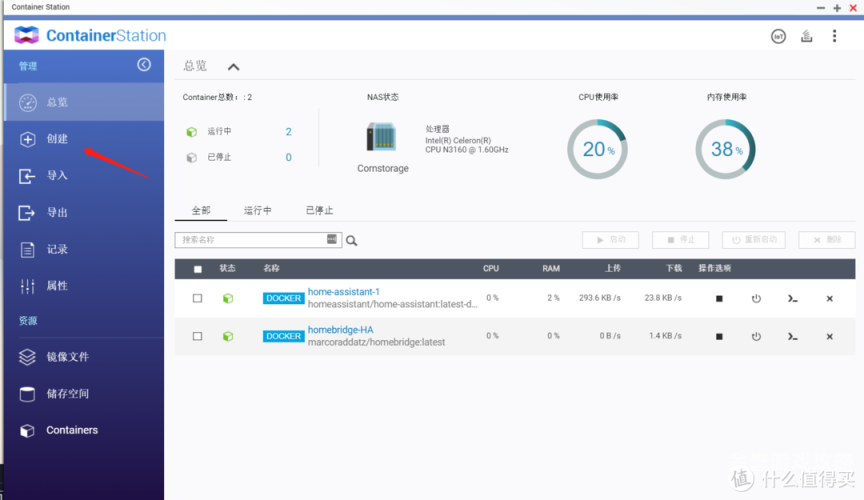Open 总览 overview in sidebar

pyautogui.click(x=84, y=103)
